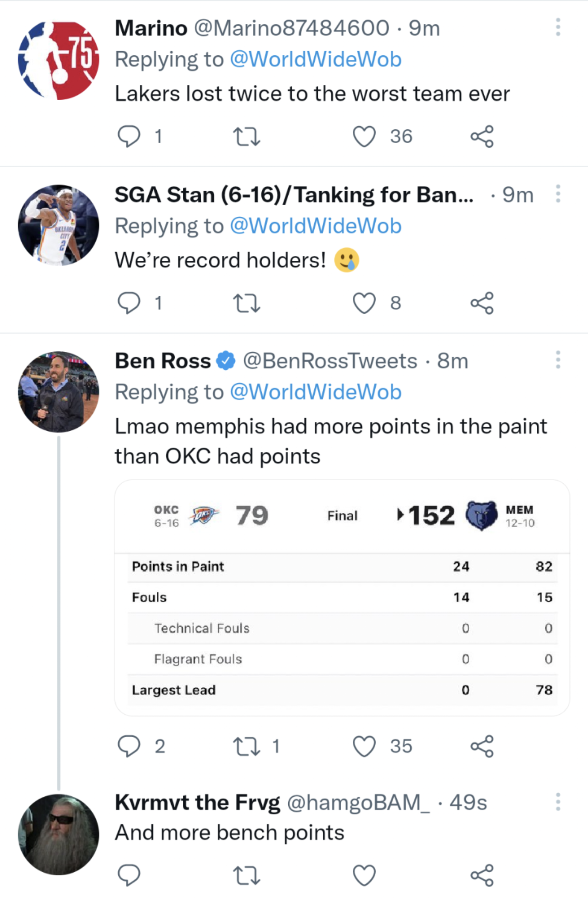Reply to SGA Stan's tweet
This screenshot has width=588, height=904.
[x=129, y=303]
